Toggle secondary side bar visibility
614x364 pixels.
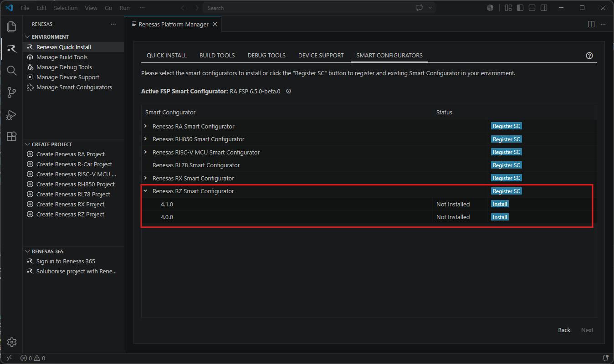(544, 8)
